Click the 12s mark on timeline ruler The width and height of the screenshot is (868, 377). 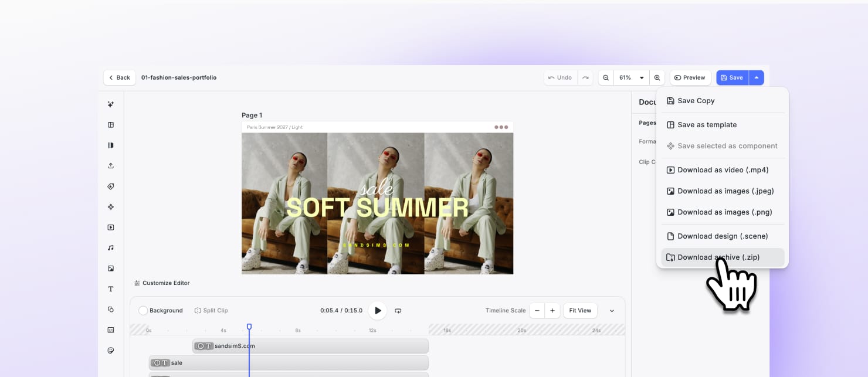coord(372,331)
